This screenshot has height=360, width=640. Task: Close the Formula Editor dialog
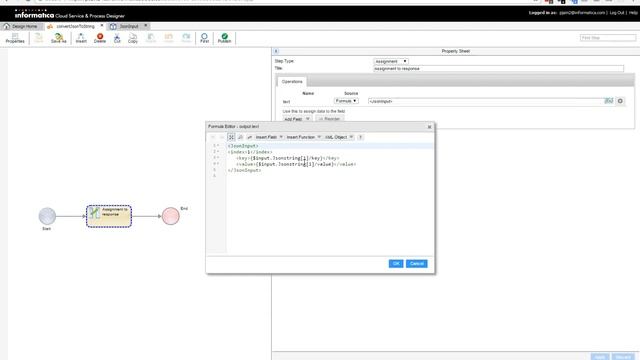(x=429, y=127)
